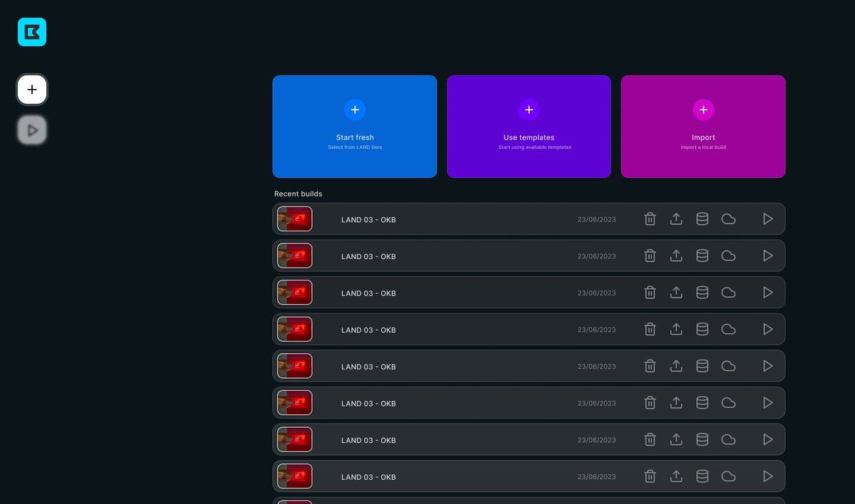The image size is (855, 504).
Task: Play the fourth build in the list
Action: [767, 330]
